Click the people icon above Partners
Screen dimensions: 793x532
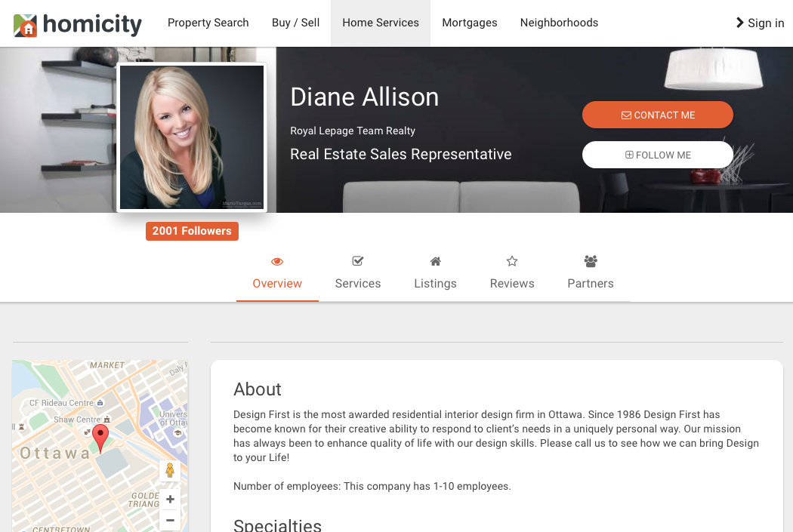coord(591,260)
